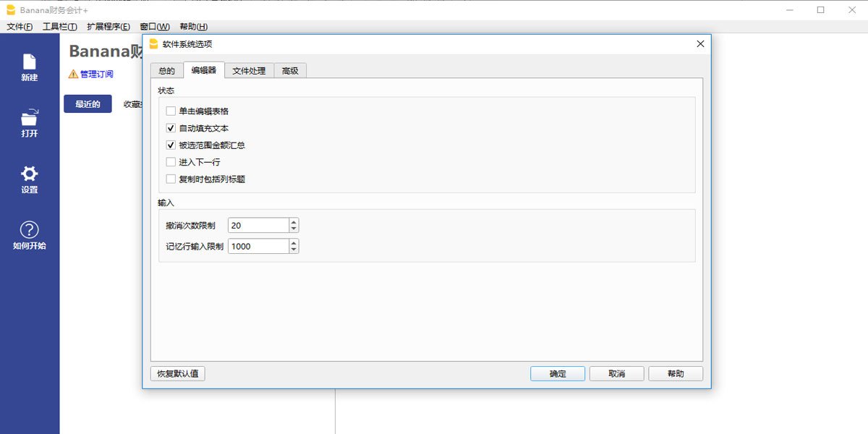Click the warning triangle icon beside 管理订阅
The image size is (868, 434).
coord(72,74)
